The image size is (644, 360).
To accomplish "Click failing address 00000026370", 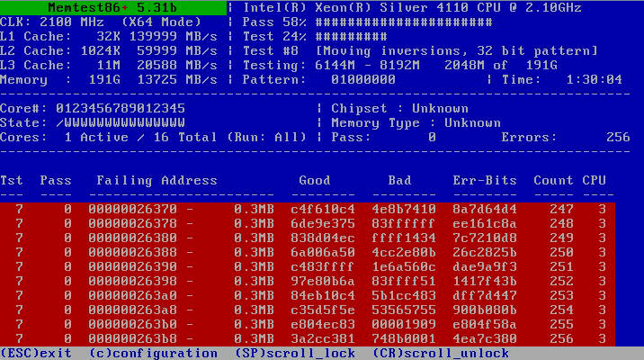I will click(x=132, y=209).
